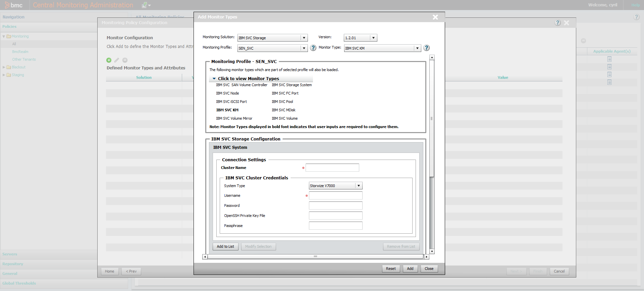The image size is (644, 291).
Task: Click the Modify Selection button
Action: (258, 247)
